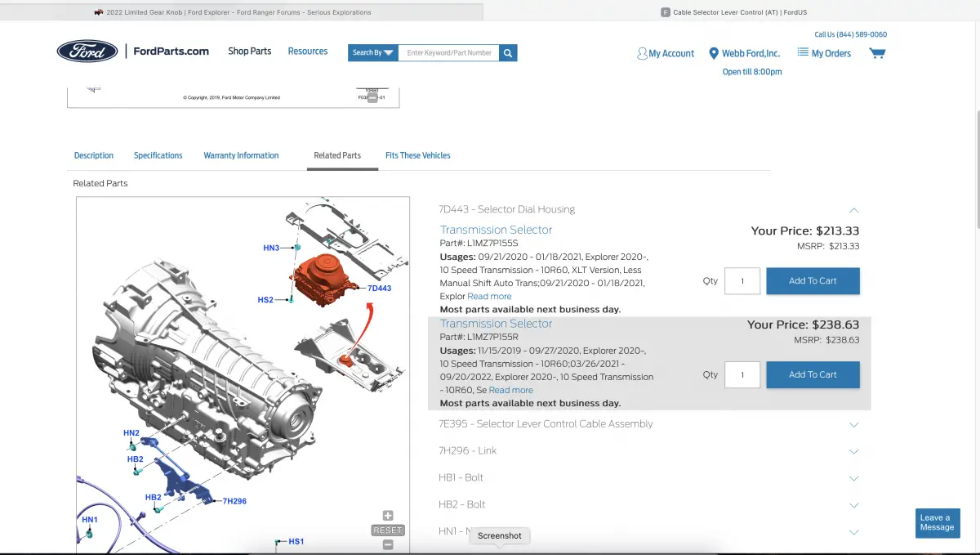Click the Qty field for L1MZ7P155S
980x555 pixels.
(x=742, y=280)
